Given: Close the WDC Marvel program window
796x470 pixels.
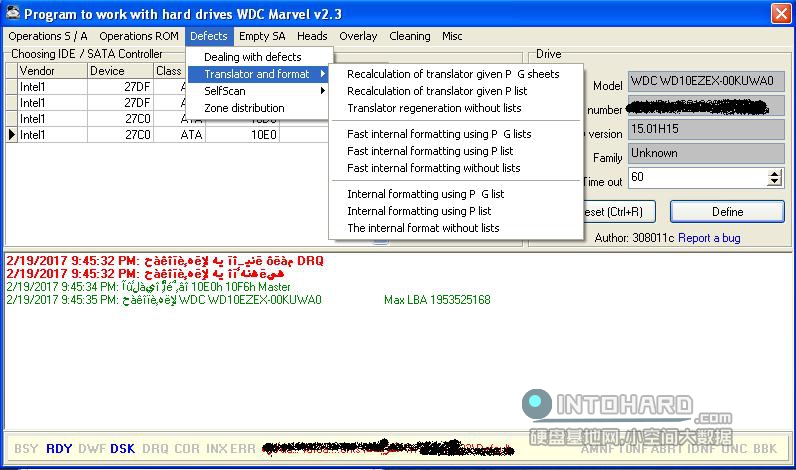Looking at the screenshot, I should coord(781,13).
